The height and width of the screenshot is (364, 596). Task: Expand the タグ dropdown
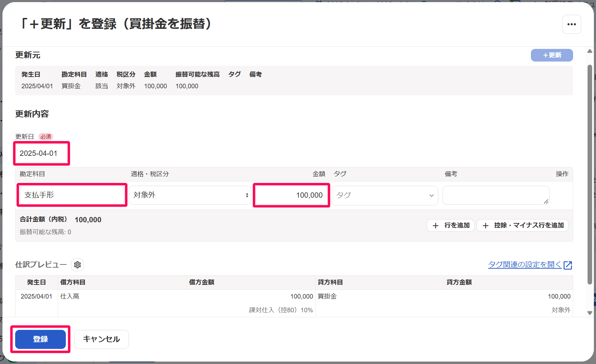pyautogui.click(x=385, y=195)
